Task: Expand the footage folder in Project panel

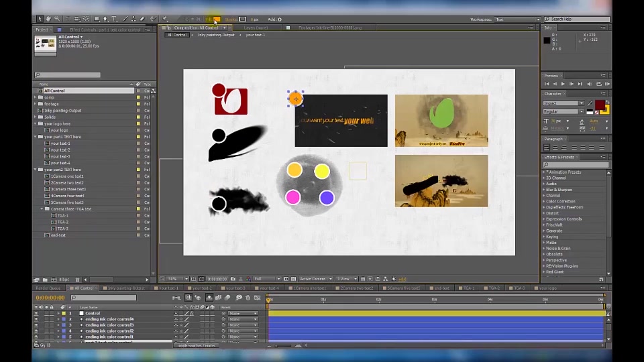Action: point(36,104)
